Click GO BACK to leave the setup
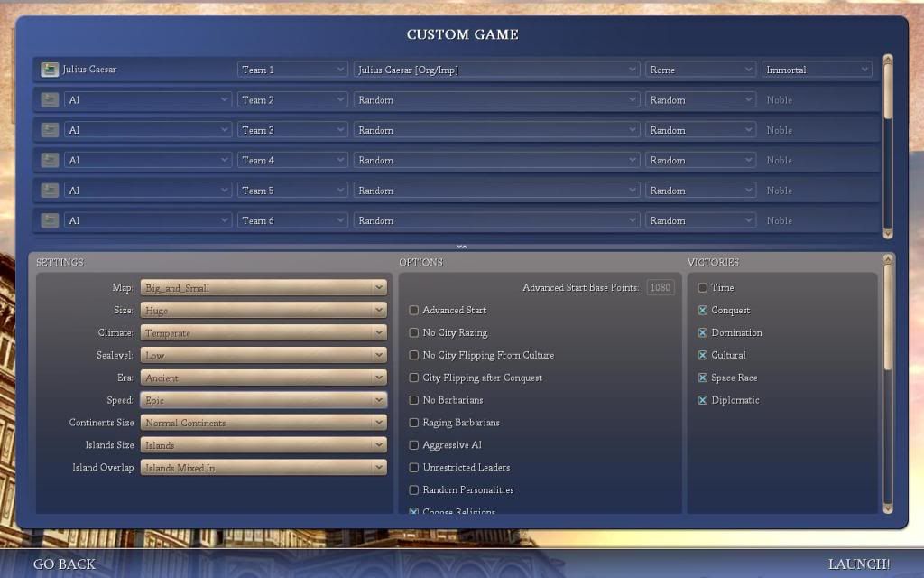 [64, 564]
